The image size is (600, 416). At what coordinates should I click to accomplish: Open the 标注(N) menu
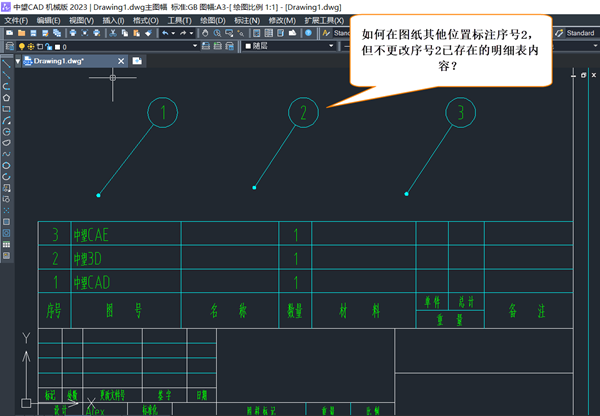click(247, 21)
